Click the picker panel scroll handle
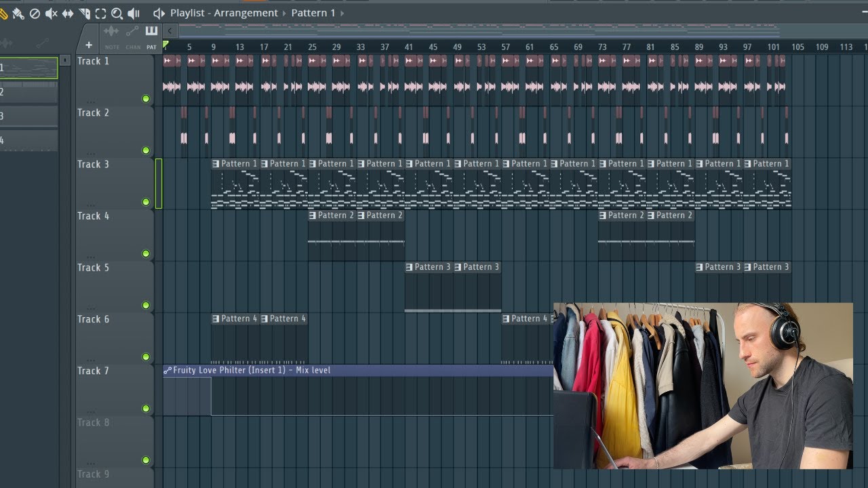This screenshot has height=488, width=868. (65, 60)
